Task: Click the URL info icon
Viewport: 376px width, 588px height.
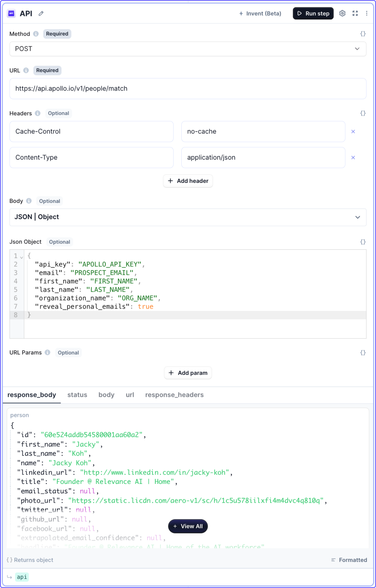Action: pos(26,70)
